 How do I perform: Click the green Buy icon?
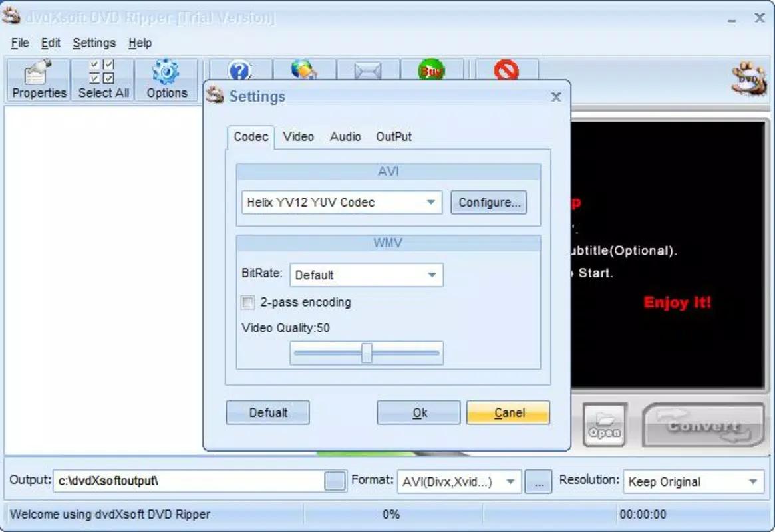[432, 70]
